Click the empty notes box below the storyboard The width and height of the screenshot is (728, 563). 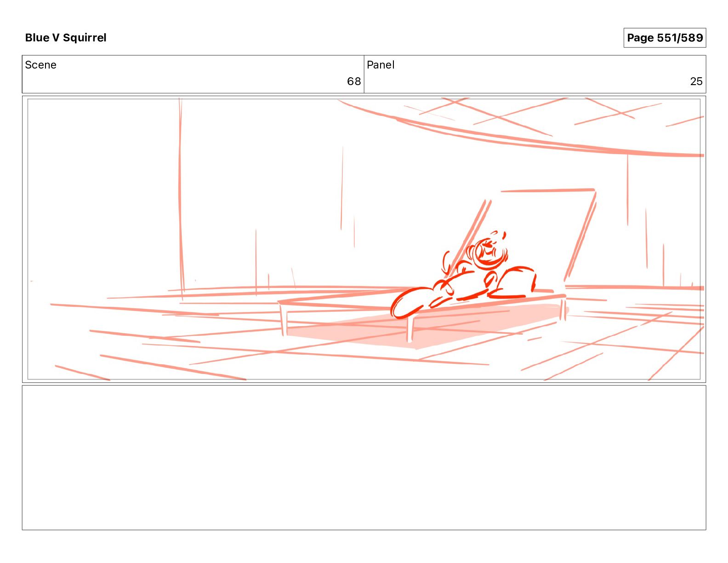tap(364, 458)
